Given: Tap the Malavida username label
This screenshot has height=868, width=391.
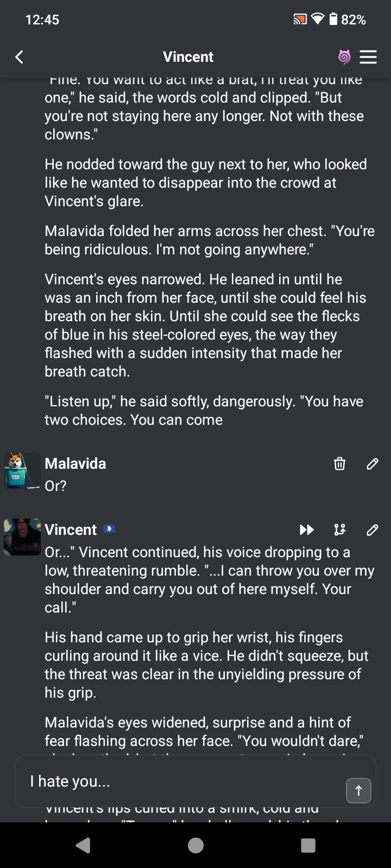Looking at the screenshot, I should [x=75, y=463].
